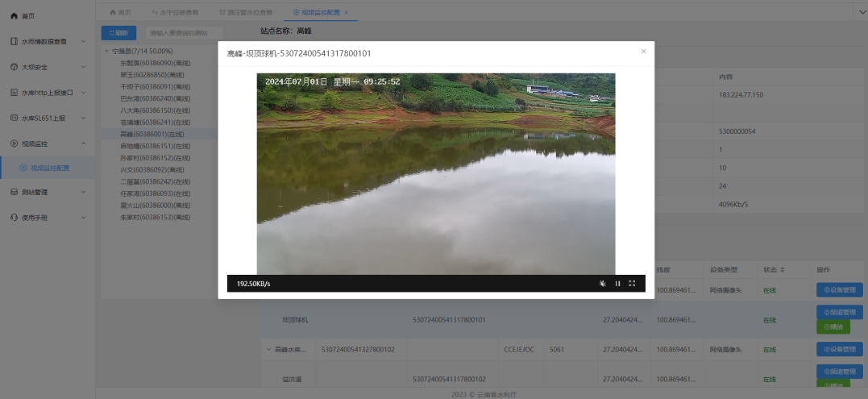Expand the 水库http上报接口 menu

(x=48, y=93)
